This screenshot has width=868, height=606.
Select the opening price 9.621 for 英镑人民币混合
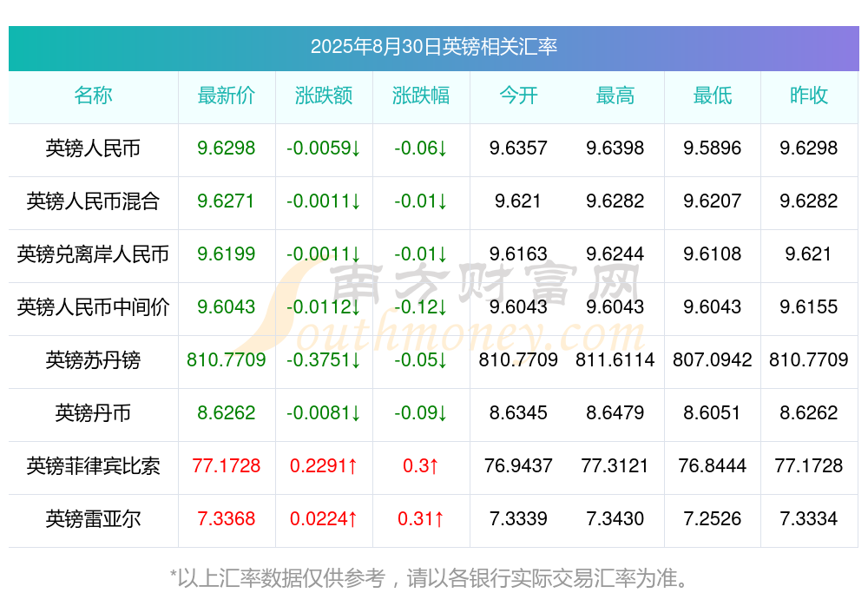point(518,201)
